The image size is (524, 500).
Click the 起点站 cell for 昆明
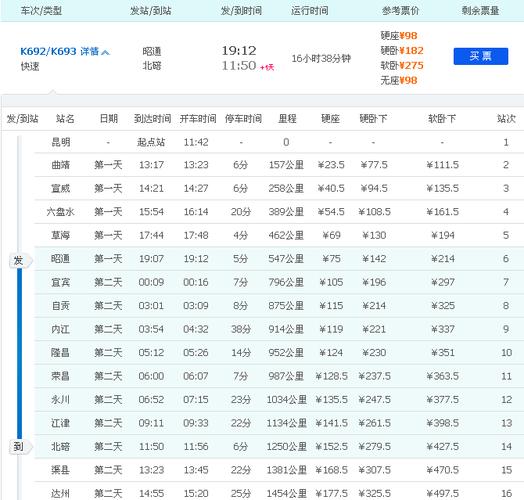(151, 142)
